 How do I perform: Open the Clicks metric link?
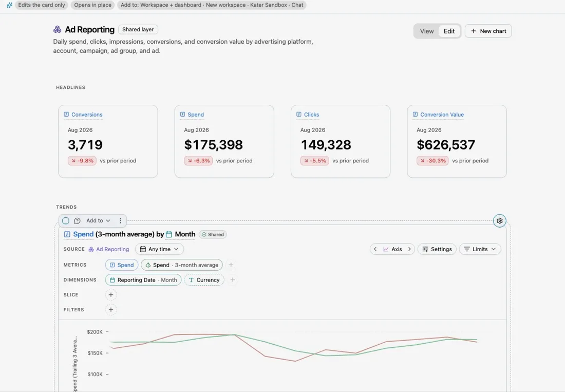pos(311,115)
